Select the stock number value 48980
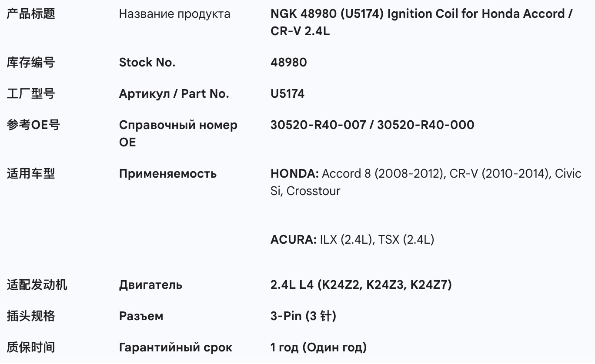Viewport: 595px width, 364px height. (x=288, y=63)
